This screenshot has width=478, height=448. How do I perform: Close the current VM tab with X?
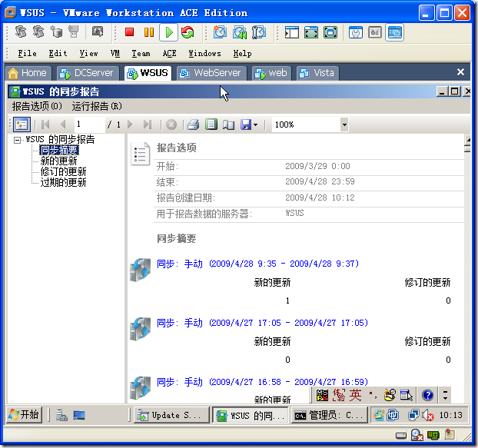point(460,72)
